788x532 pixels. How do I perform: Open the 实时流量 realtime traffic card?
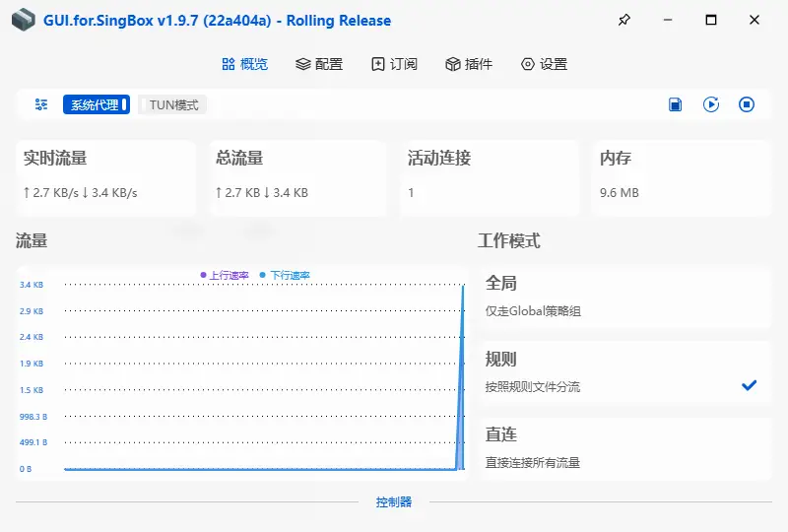coord(105,177)
